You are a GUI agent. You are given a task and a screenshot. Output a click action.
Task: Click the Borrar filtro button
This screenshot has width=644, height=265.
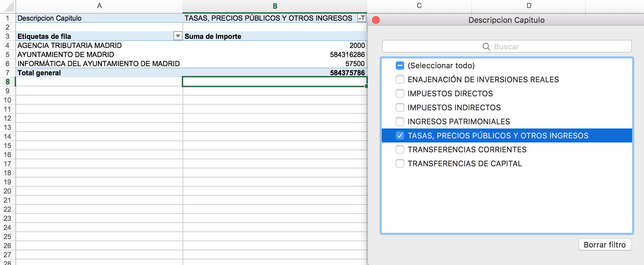click(605, 245)
